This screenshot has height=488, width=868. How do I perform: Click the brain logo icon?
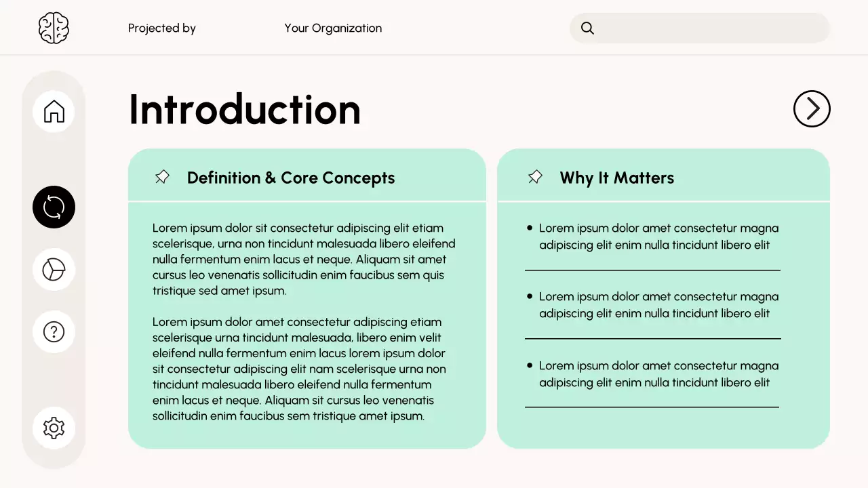(x=54, y=28)
